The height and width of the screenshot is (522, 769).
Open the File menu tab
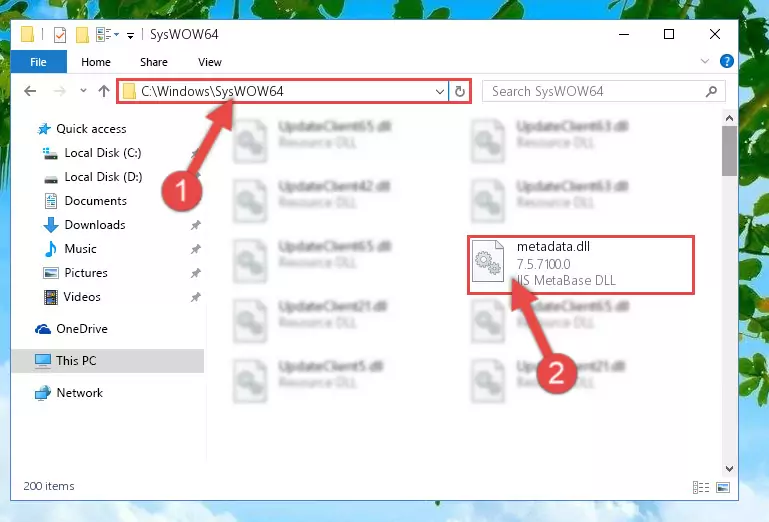pos(38,62)
